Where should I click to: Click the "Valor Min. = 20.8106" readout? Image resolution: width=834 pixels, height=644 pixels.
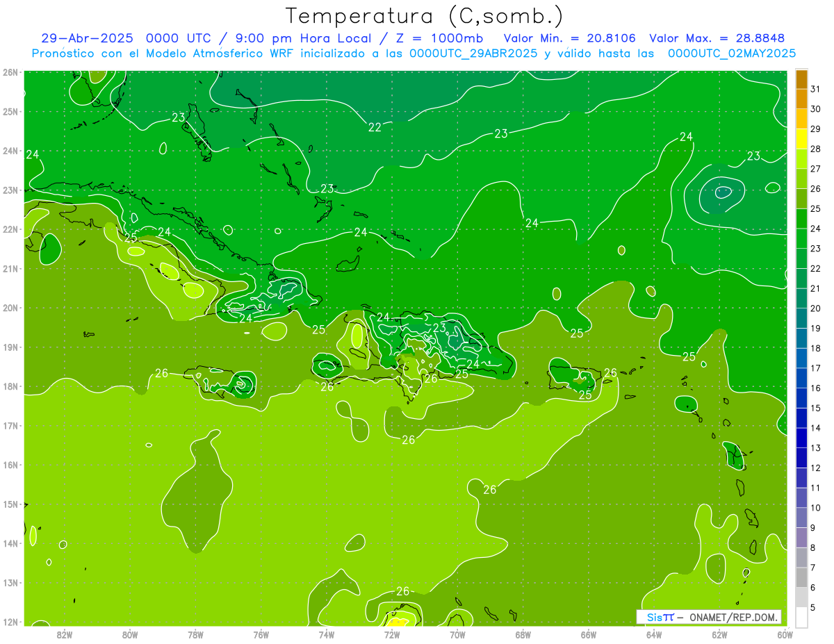(569, 38)
